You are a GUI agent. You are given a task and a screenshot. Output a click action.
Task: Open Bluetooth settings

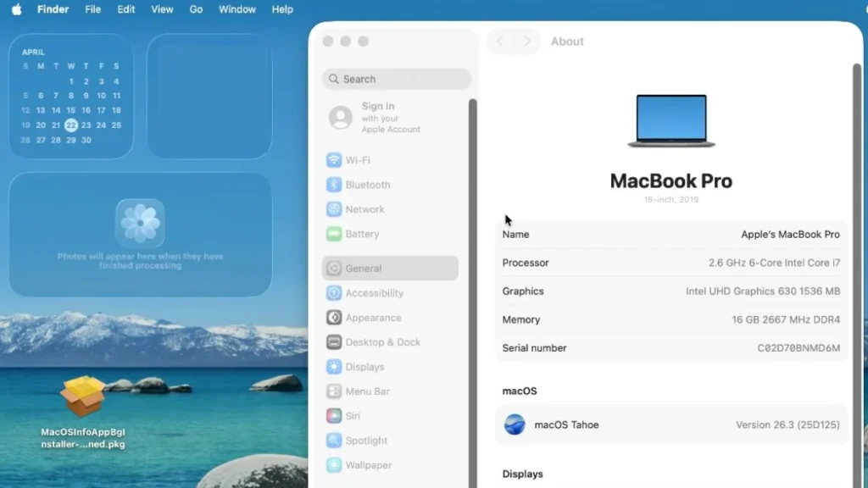[x=364, y=184]
